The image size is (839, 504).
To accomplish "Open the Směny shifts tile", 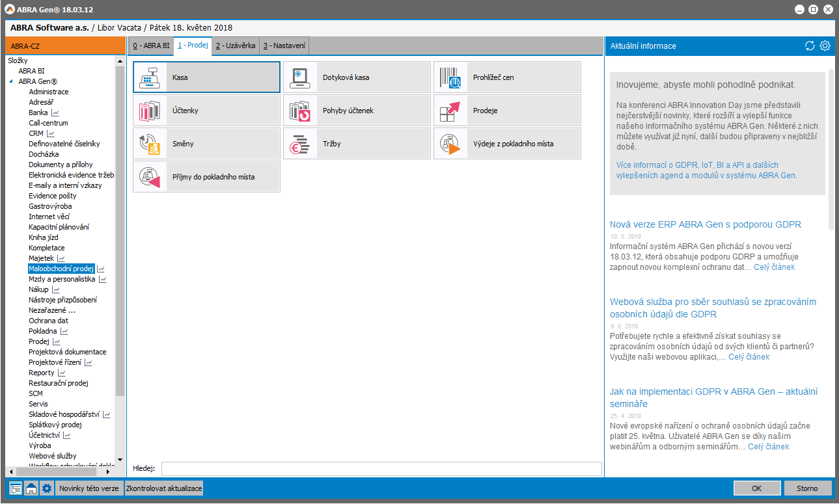I will (x=206, y=144).
